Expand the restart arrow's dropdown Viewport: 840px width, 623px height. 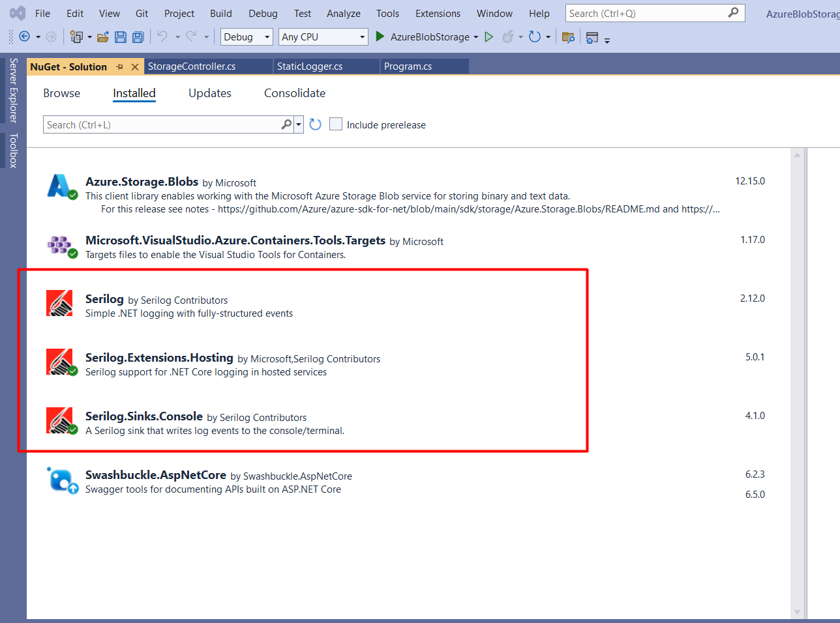click(x=548, y=37)
